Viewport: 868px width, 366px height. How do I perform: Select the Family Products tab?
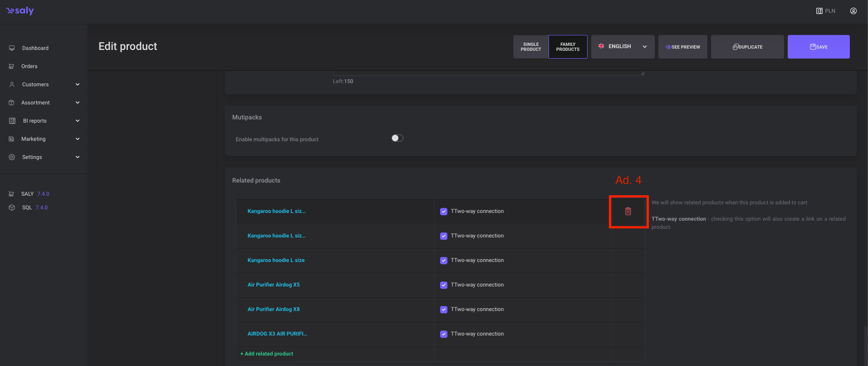[568, 47]
